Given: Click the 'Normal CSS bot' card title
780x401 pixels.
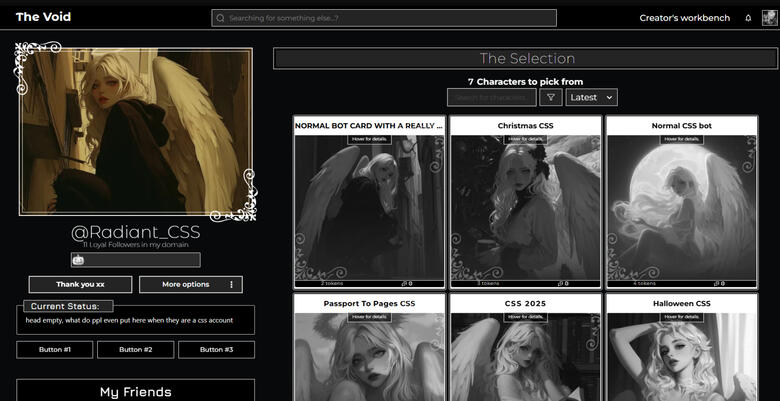Looking at the screenshot, I should (682, 126).
